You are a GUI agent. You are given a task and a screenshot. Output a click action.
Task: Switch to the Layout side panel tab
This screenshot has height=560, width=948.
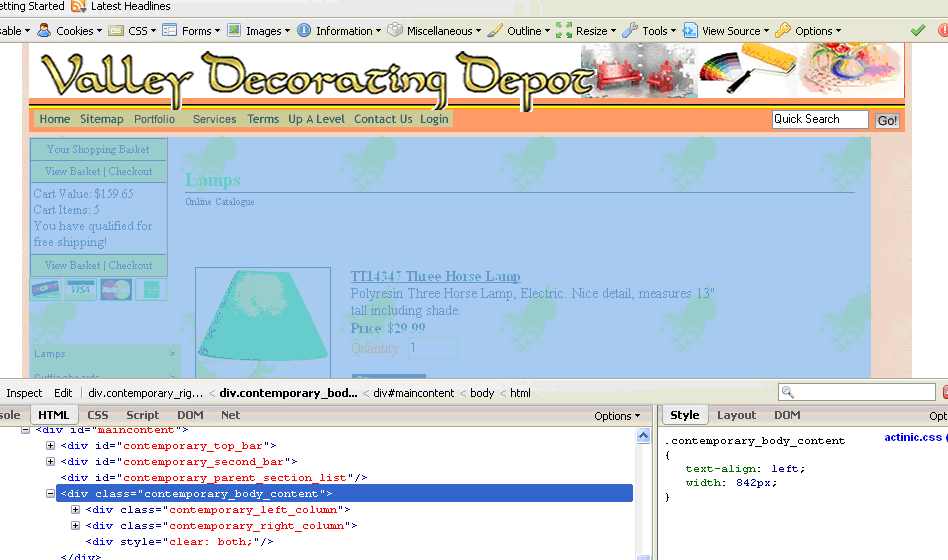pyautogui.click(x=736, y=415)
